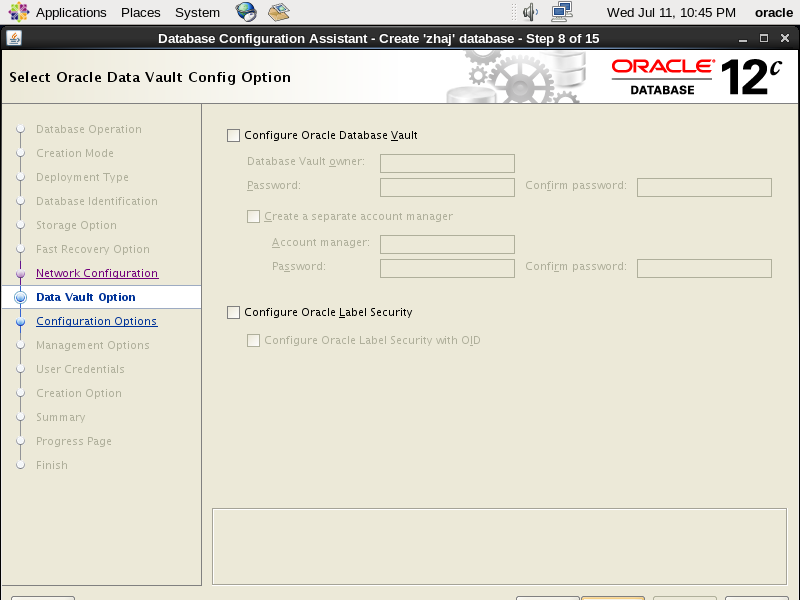This screenshot has height=600, width=800.
Task: Click the Storage Option step
Action: pyautogui.click(x=77, y=225)
